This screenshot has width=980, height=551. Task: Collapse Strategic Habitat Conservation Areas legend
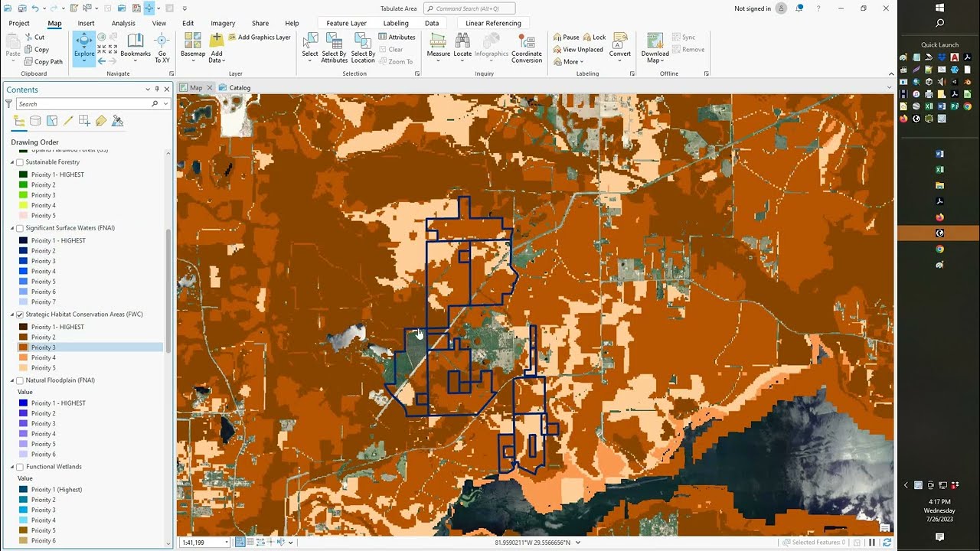(12, 315)
